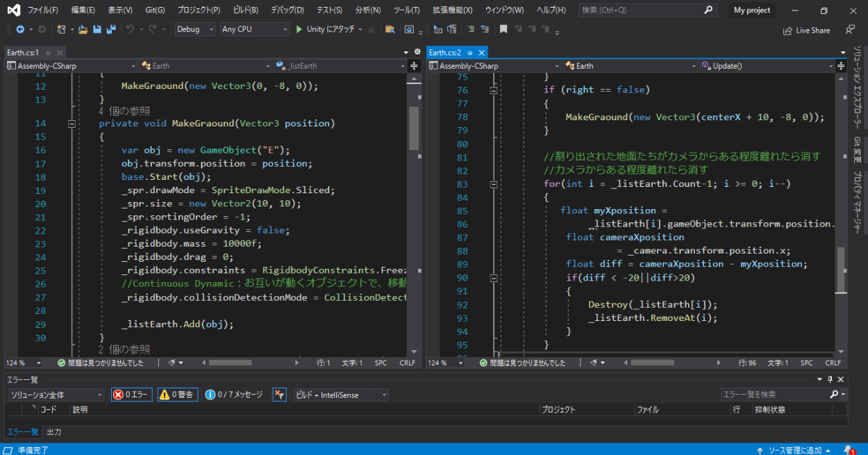Click the notifications bell in status bar
The height and width of the screenshot is (455, 868).
coord(849,450)
